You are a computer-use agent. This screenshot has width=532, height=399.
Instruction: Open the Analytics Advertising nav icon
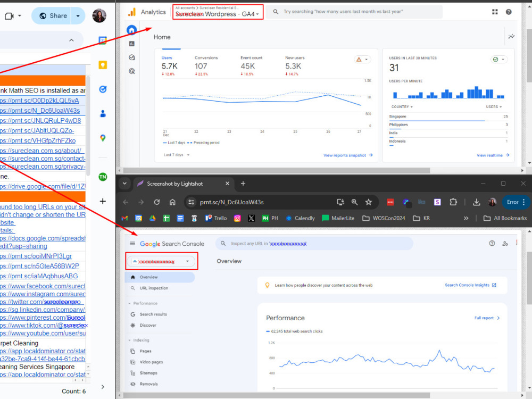pos(131,71)
